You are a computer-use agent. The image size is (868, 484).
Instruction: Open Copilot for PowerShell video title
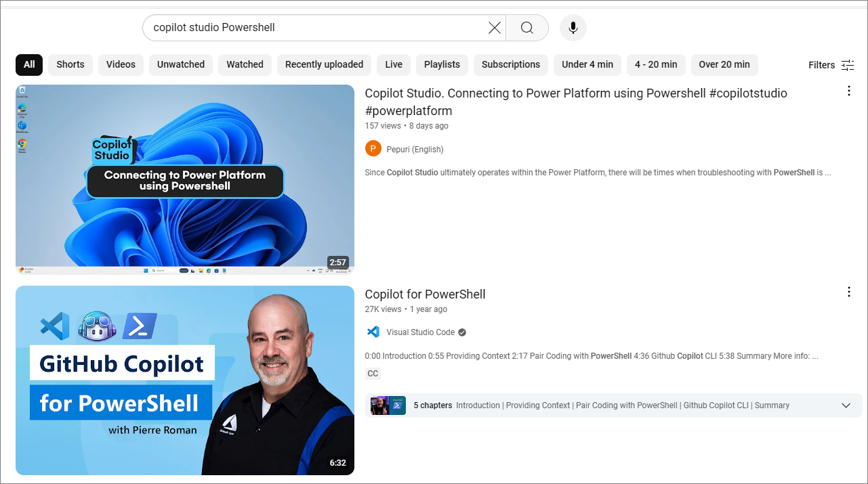(x=425, y=294)
